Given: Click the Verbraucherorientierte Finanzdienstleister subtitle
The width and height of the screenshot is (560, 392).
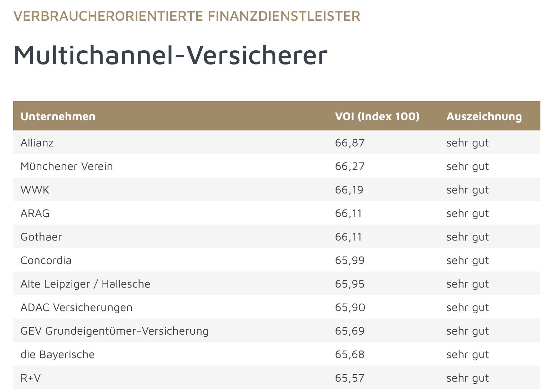Looking at the screenshot, I should pyautogui.click(x=187, y=16).
